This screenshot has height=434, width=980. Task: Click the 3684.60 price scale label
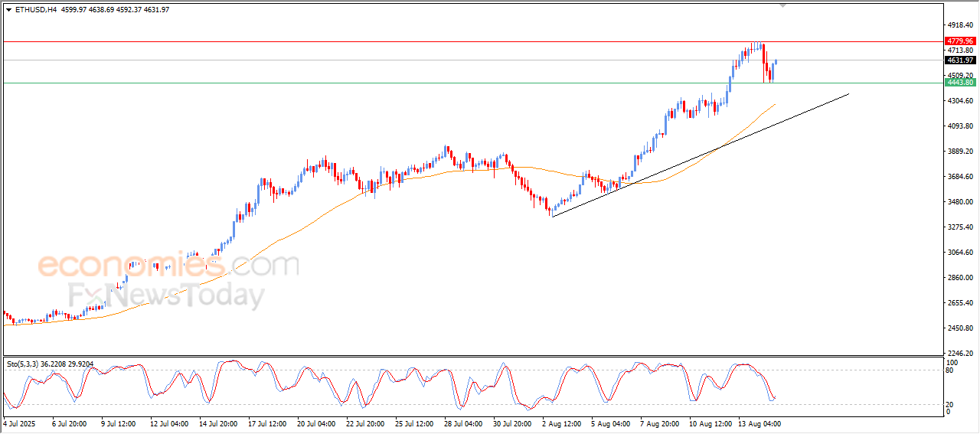coord(959,177)
